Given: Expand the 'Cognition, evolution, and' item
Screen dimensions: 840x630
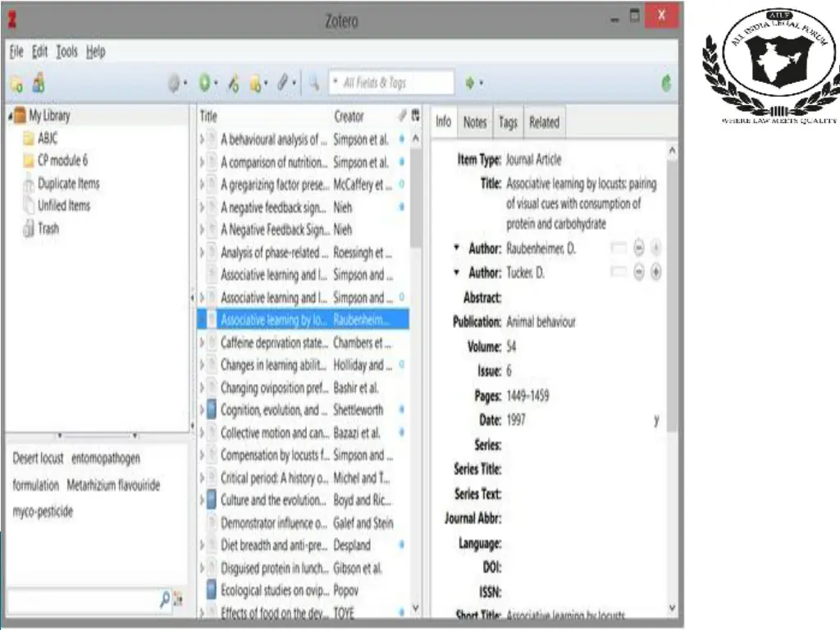Looking at the screenshot, I should pos(202,410).
